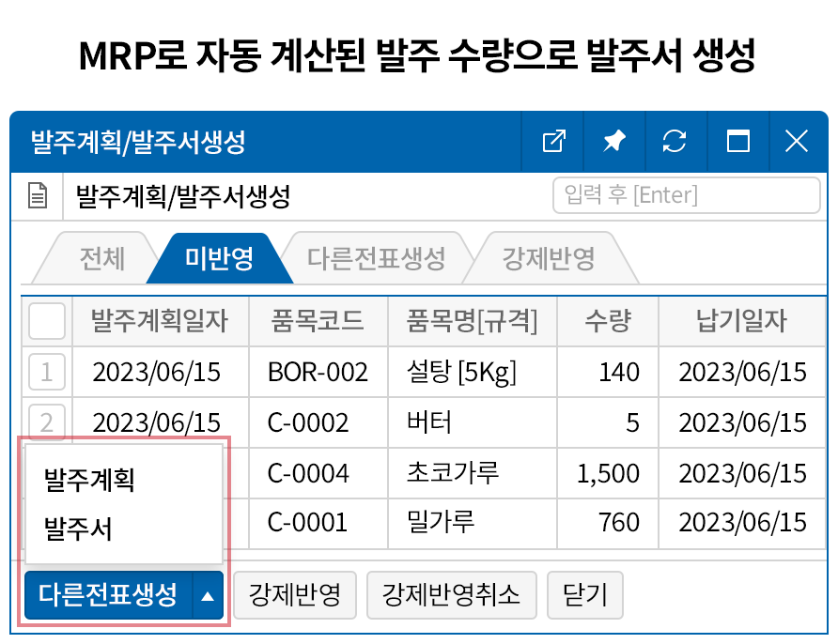This screenshot has height=644, width=838.
Task: Sort by the 납기일자 column header
Action: click(x=741, y=322)
